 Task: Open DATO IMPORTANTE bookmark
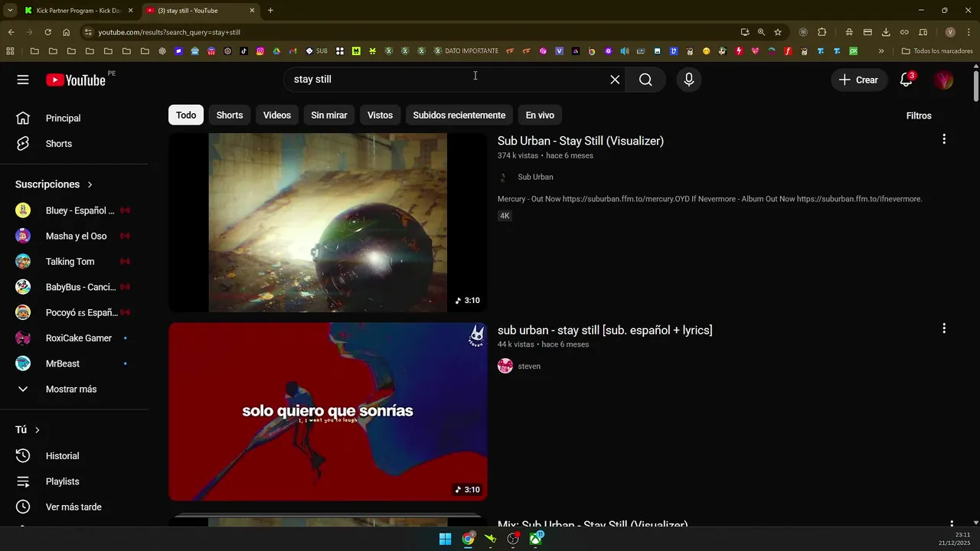(x=465, y=51)
